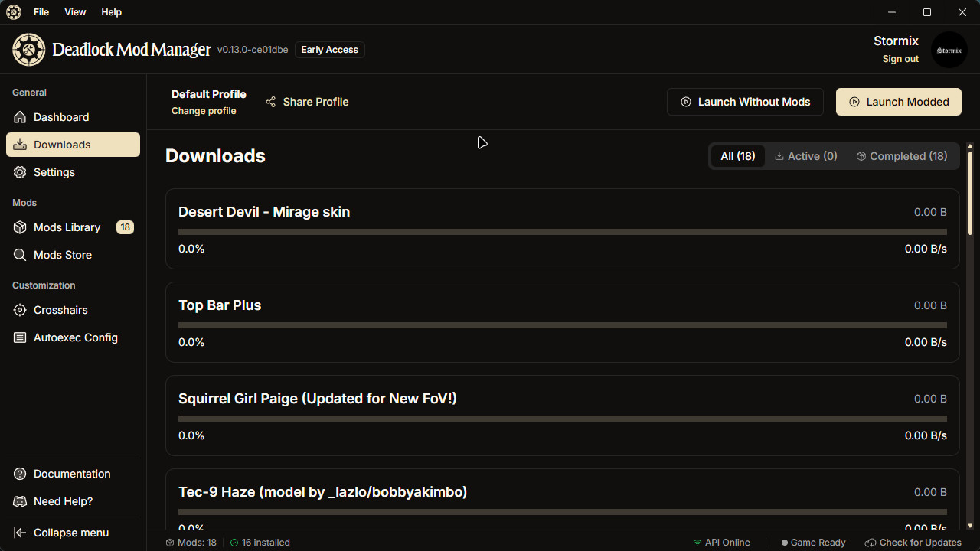Screen dimensions: 980x551
Task: Click the Deadlock Mod Manager logo
Action: 28,49
